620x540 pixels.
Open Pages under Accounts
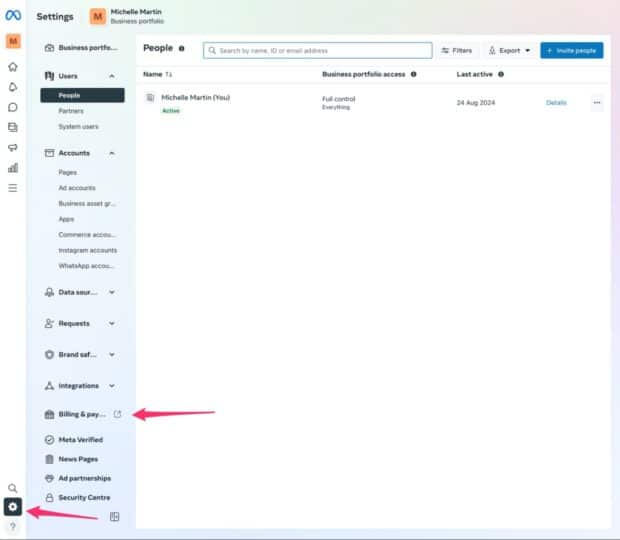click(x=68, y=173)
